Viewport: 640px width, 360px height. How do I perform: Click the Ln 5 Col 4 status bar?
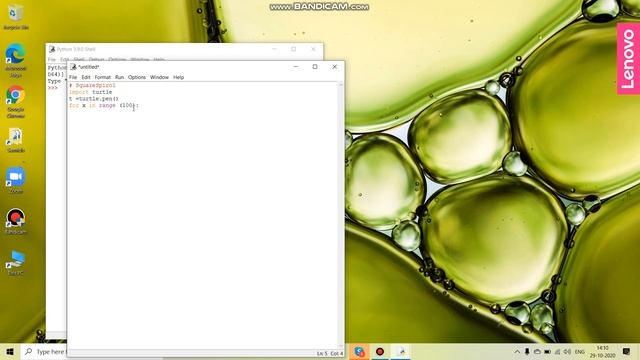point(330,353)
